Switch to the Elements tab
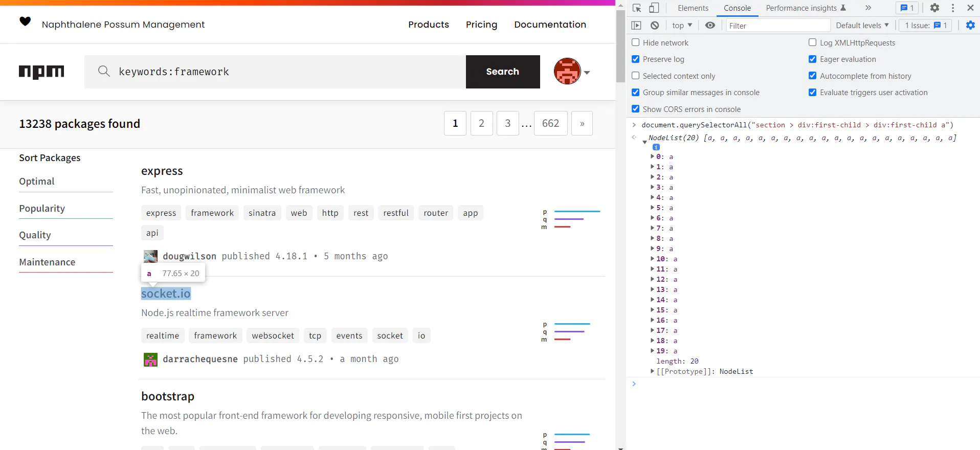980x450 pixels. pyautogui.click(x=693, y=8)
